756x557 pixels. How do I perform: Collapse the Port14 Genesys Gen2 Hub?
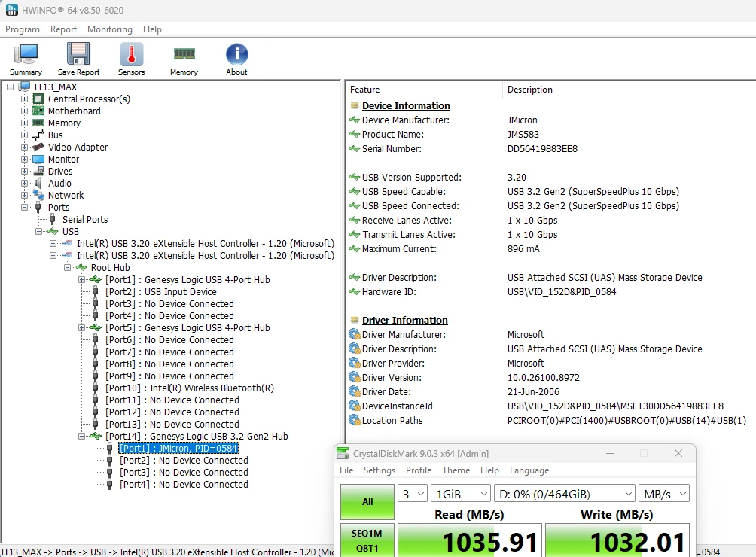[x=81, y=437]
